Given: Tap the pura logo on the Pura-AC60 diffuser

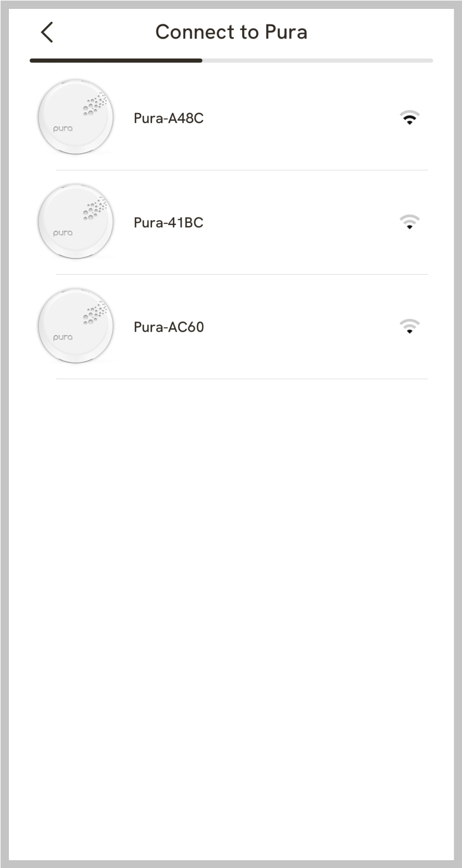Looking at the screenshot, I should click(63, 337).
